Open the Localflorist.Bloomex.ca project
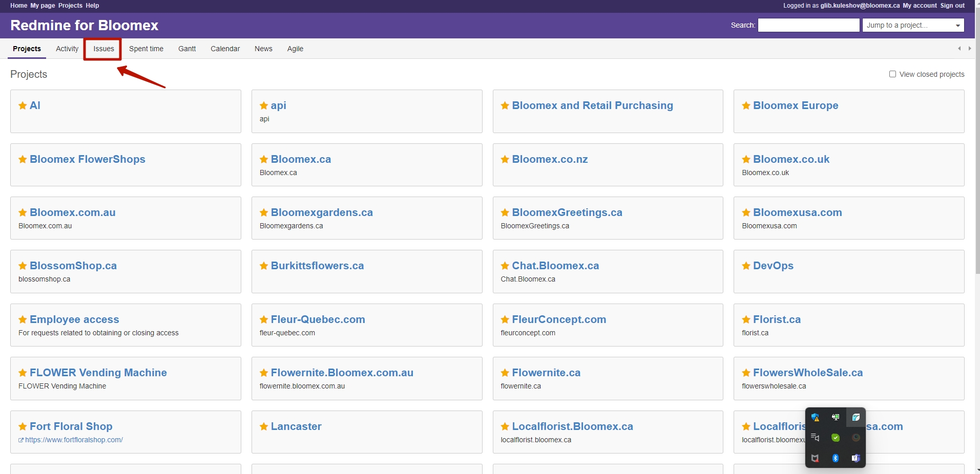The image size is (980, 474). pos(572,426)
